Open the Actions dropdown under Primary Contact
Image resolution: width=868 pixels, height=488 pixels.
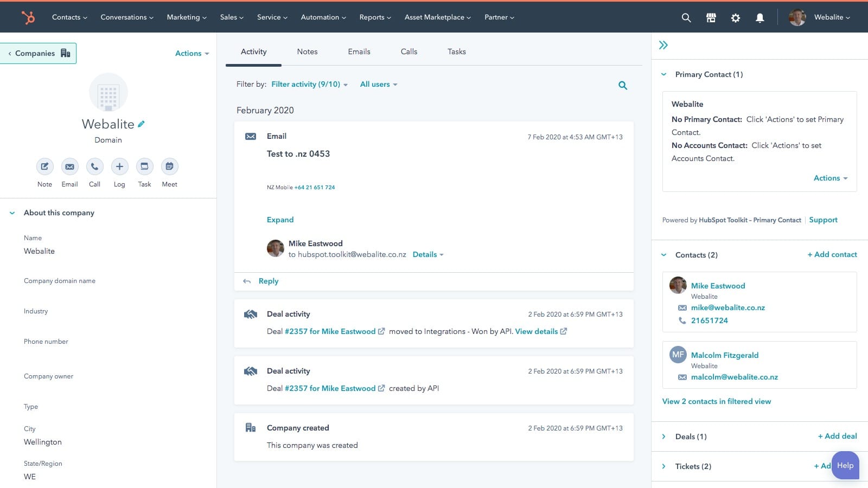click(830, 178)
